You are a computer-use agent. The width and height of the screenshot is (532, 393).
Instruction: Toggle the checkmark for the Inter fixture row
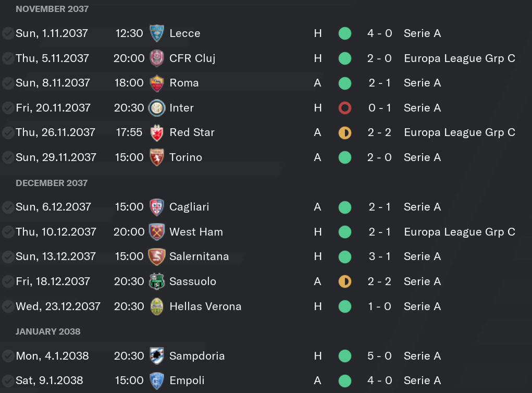click(x=7, y=108)
